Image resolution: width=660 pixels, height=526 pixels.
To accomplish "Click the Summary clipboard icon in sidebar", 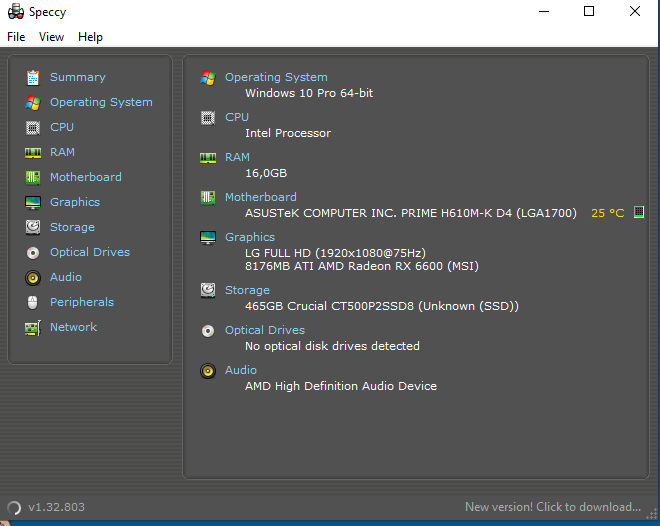I will [x=33, y=78].
